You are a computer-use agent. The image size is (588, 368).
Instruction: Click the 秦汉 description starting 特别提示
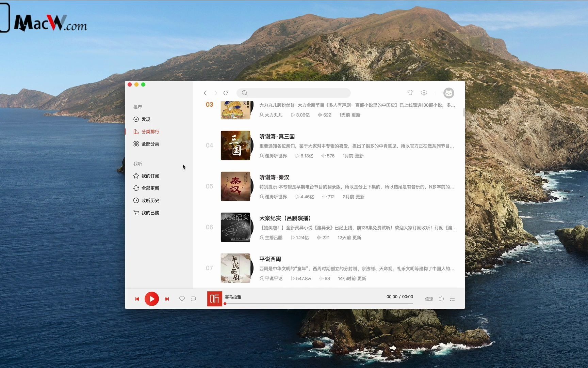click(357, 187)
